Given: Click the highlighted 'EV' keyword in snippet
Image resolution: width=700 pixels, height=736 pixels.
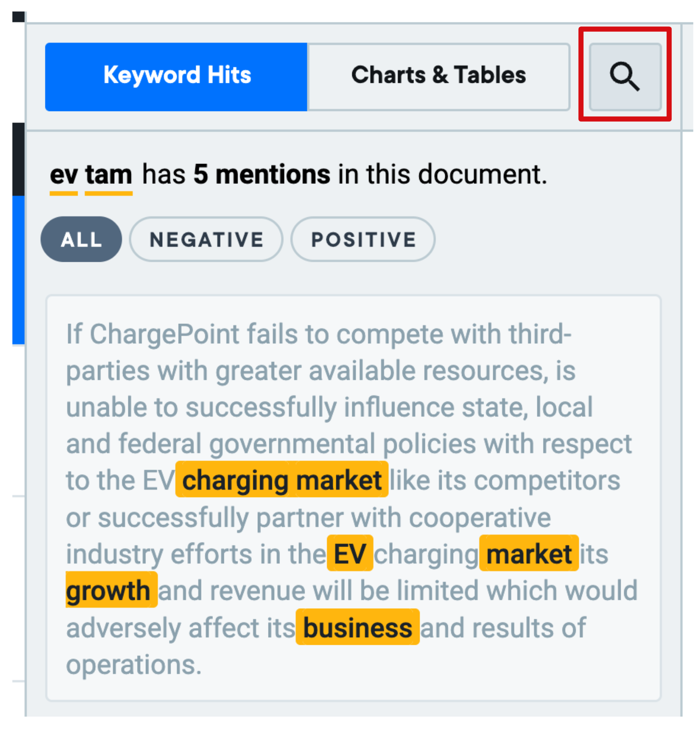Looking at the screenshot, I should (350, 553).
